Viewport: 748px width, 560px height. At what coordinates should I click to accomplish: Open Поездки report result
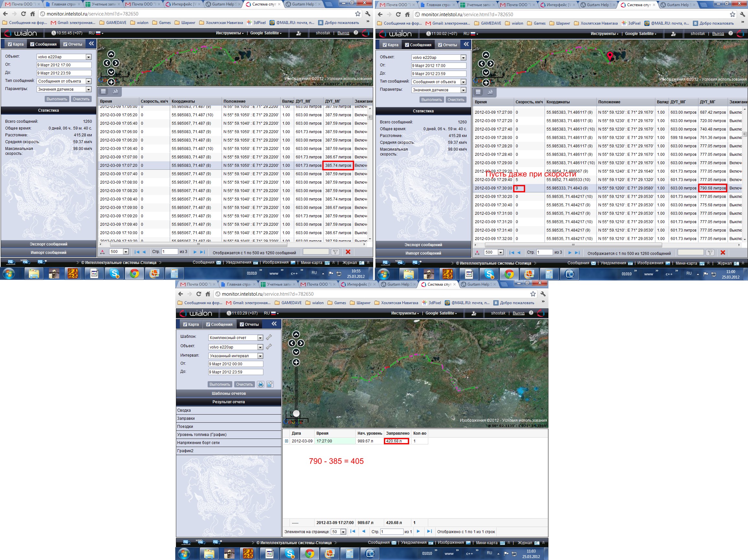click(x=229, y=427)
